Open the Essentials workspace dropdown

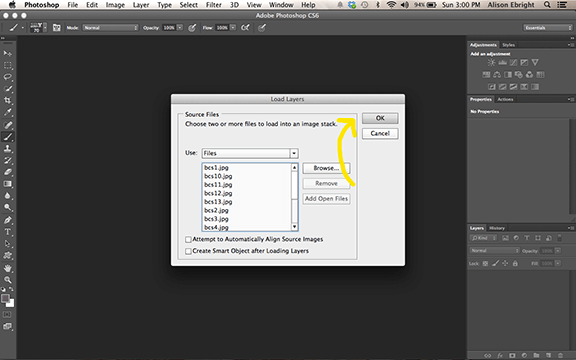pyautogui.click(x=548, y=28)
